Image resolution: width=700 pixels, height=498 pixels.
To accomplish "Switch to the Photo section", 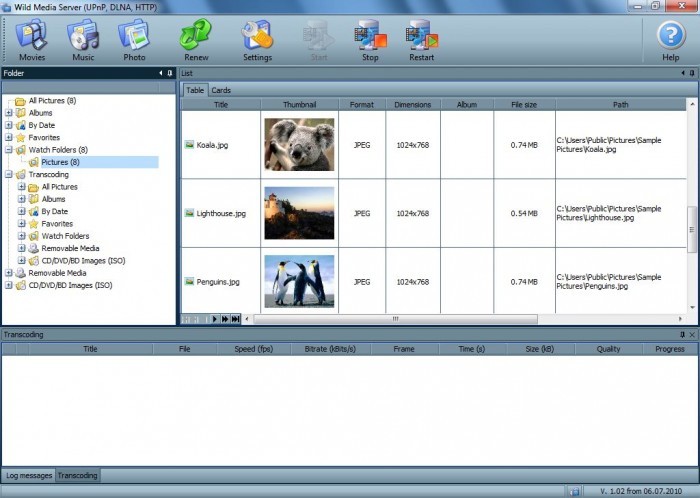I will coord(134,39).
